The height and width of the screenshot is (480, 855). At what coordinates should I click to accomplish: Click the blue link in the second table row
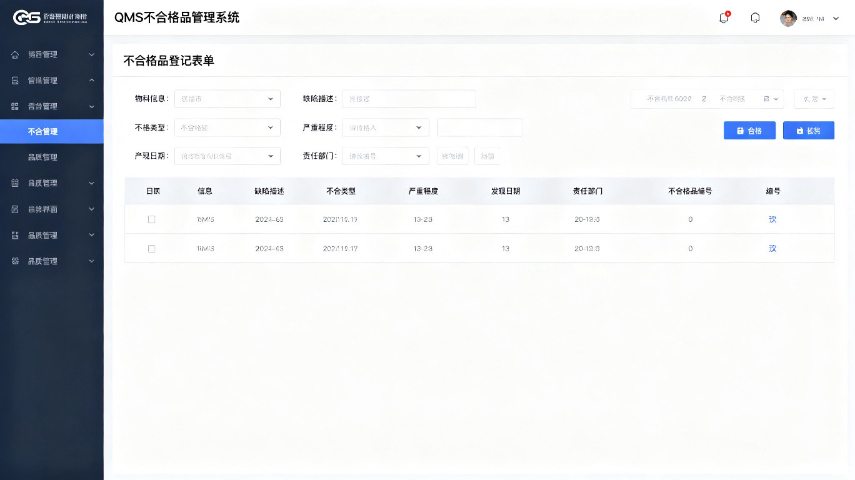pos(773,249)
